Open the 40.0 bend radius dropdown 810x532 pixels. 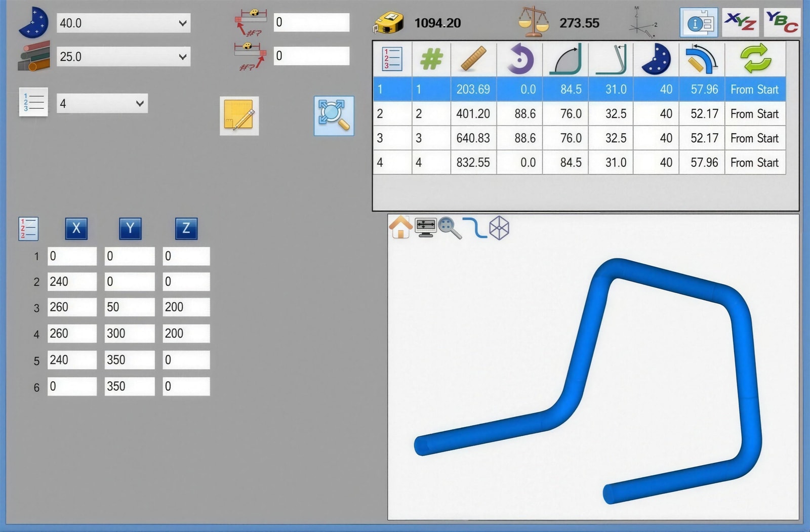click(124, 23)
